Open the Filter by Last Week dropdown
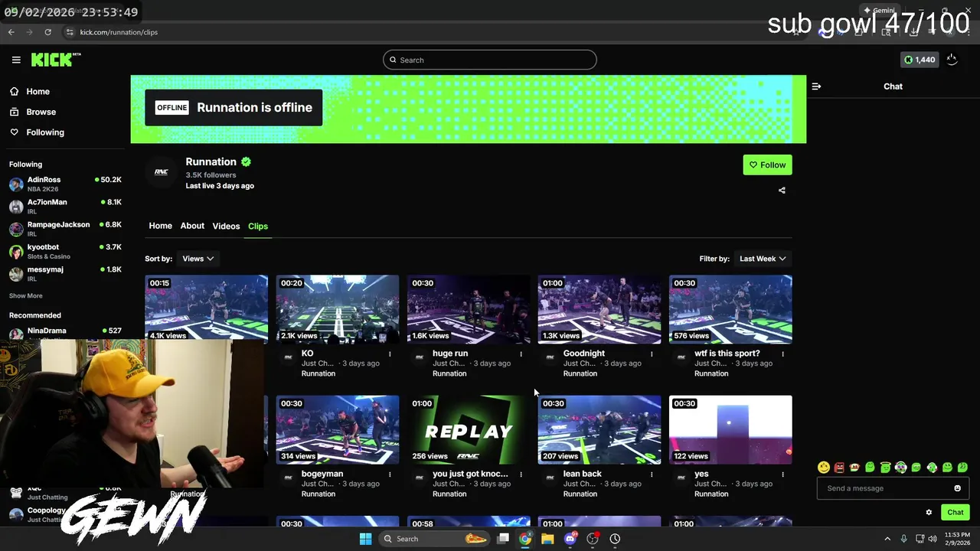 pyautogui.click(x=763, y=259)
